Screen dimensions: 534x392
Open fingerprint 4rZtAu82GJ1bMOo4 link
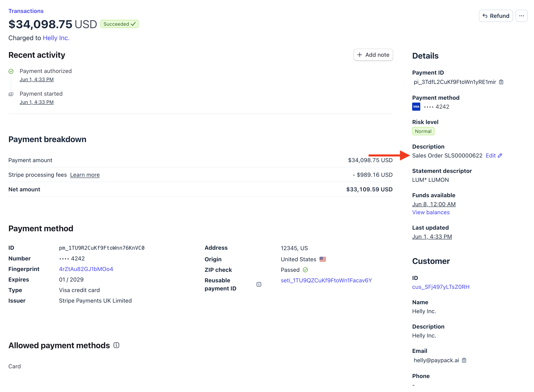point(86,269)
